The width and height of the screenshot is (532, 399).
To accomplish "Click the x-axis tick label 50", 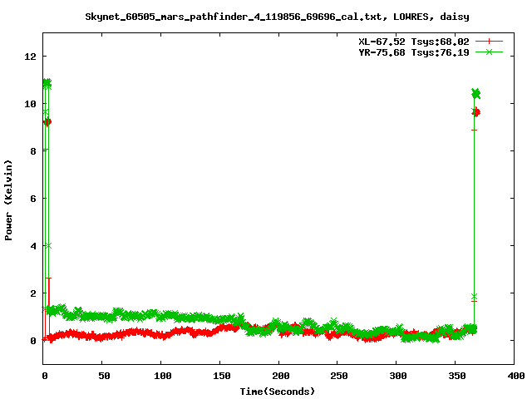I will (x=104, y=376).
